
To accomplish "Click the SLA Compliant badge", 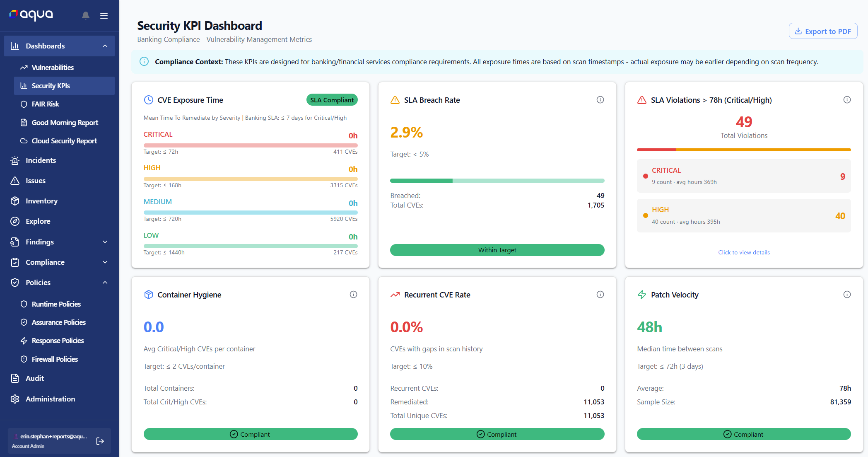I will click(x=332, y=100).
